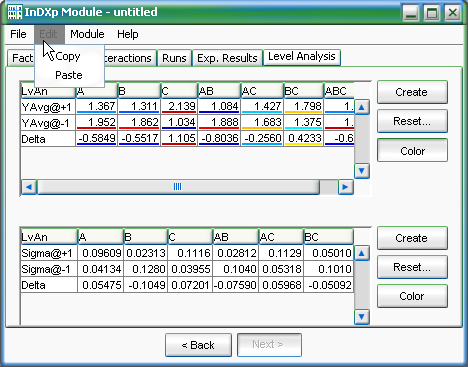468x367 pixels.
Task: Select Delta cell value 1.105
Action: pyautogui.click(x=179, y=138)
